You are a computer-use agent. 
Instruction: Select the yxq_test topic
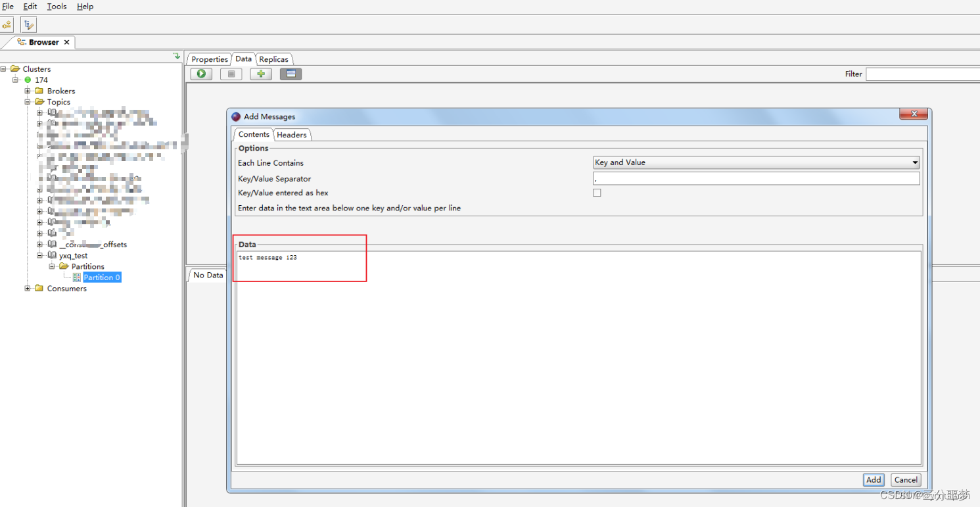[x=73, y=255]
